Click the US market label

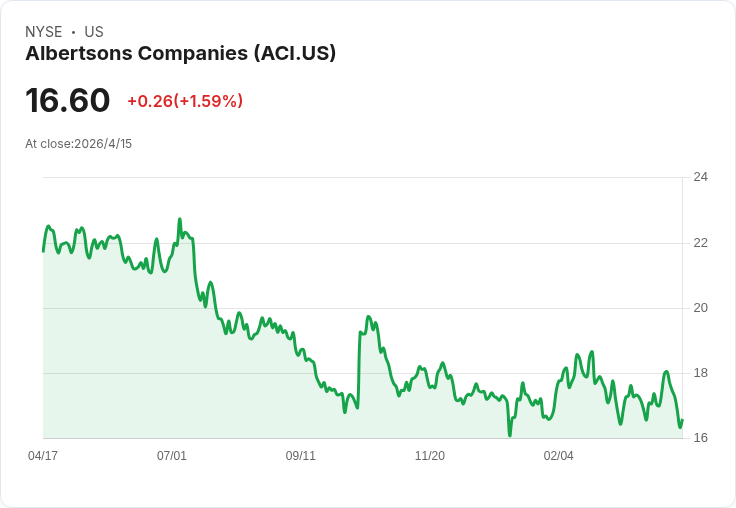[94, 31]
